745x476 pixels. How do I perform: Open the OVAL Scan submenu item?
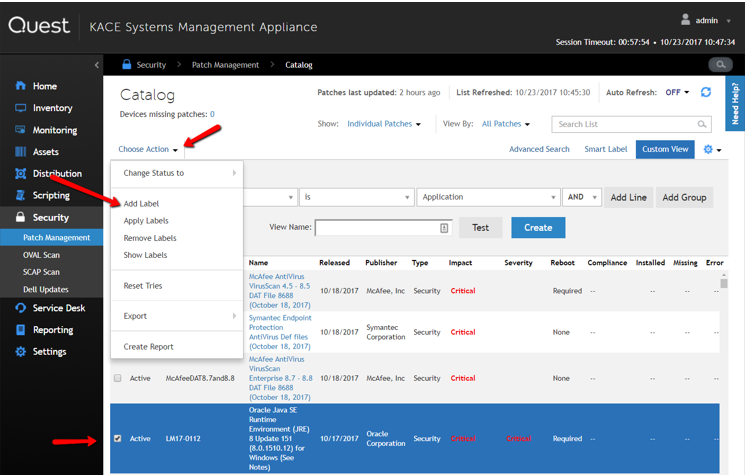pyautogui.click(x=42, y=256)
